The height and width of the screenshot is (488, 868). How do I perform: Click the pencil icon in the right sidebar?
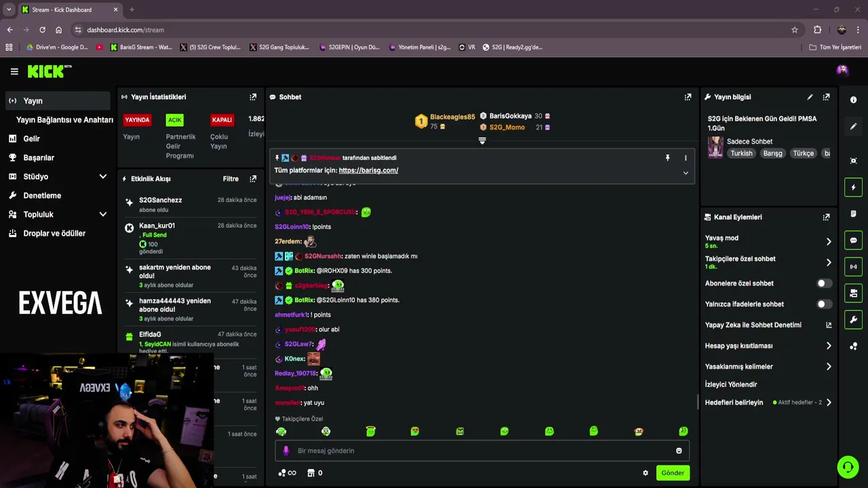(853, 127)
